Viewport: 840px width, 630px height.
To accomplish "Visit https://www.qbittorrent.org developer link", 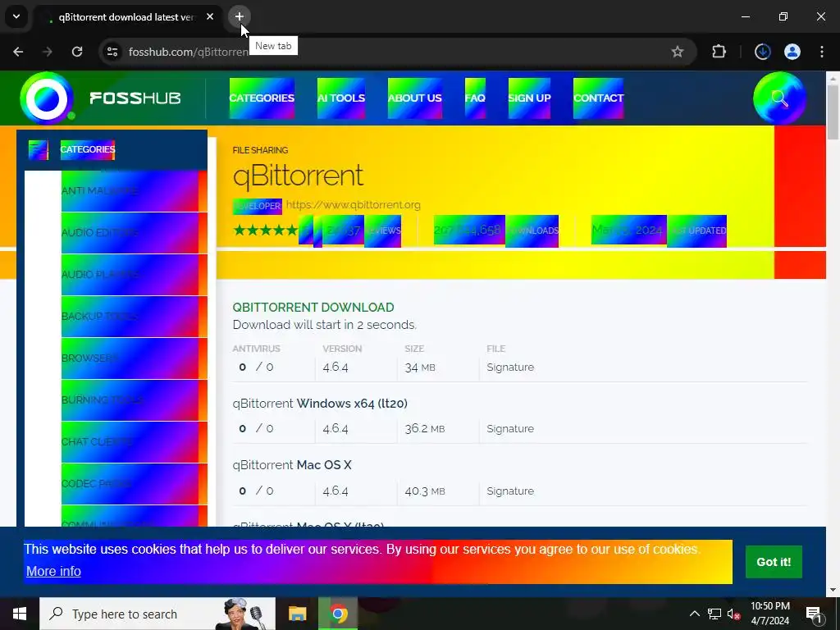I will [x=353, y=205].
